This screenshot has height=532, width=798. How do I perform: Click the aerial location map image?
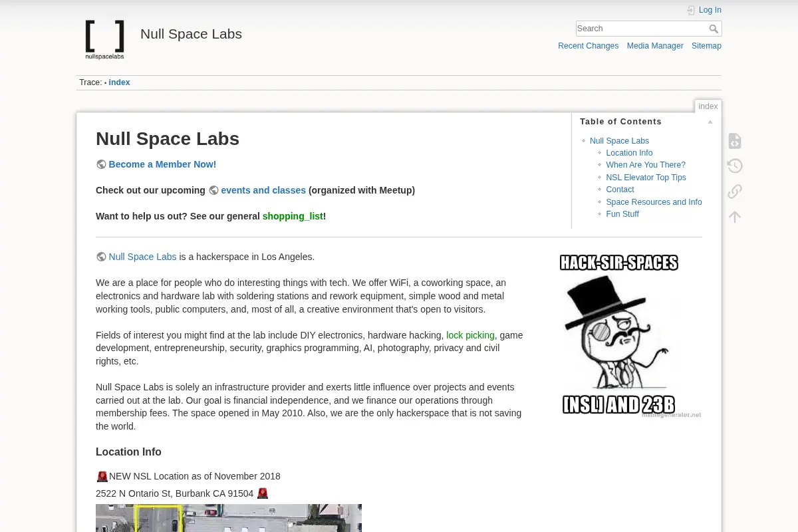229,518
